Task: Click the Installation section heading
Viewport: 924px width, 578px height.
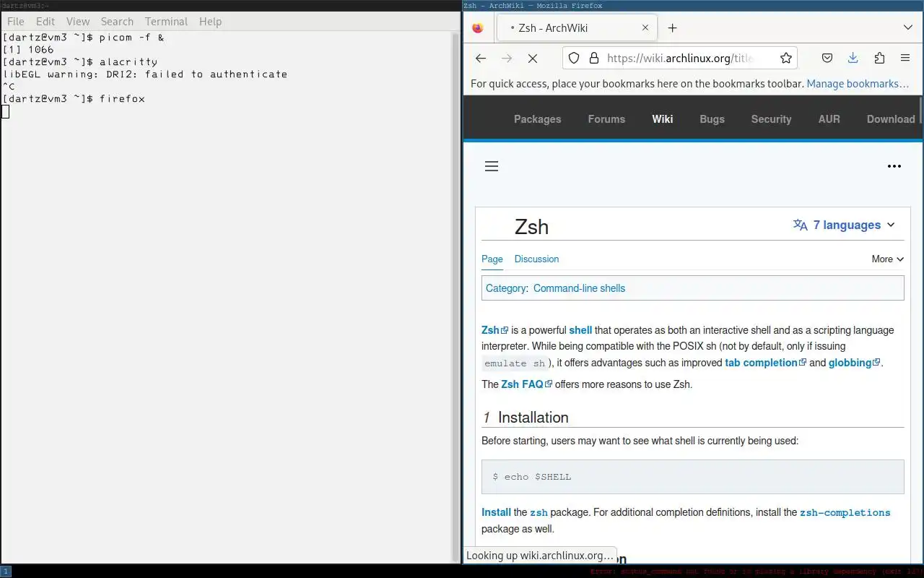Action: pyautogui.click(x=533, y=418)
